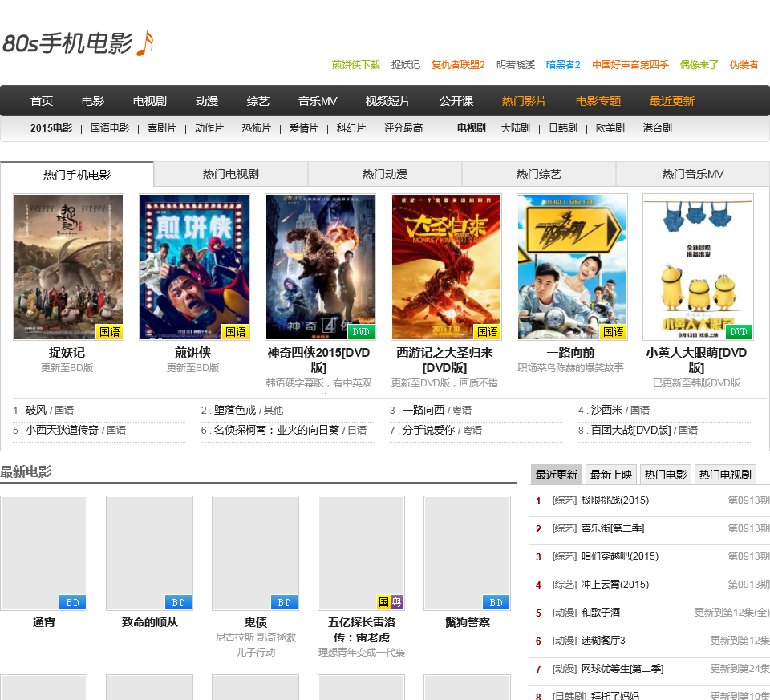Open ranked item 破风 / 国语
Viewport: 770px width, 700px height.
coord(50,410)
